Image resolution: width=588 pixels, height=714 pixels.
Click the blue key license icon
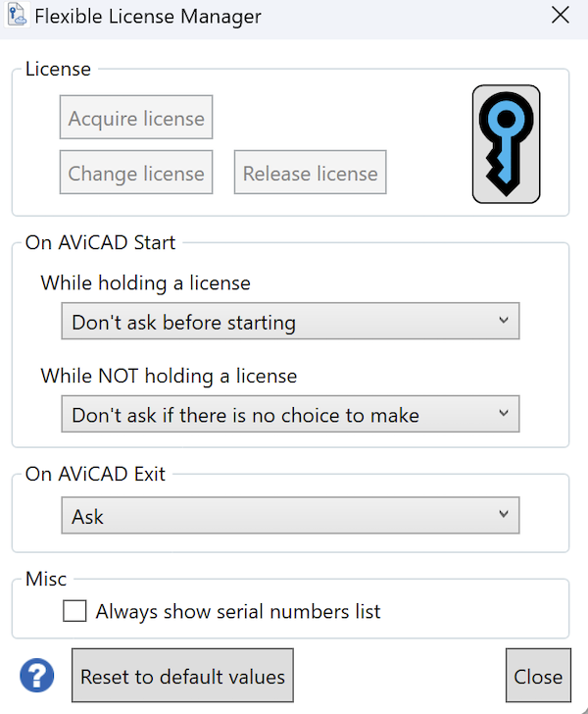[x=506, y=144]
